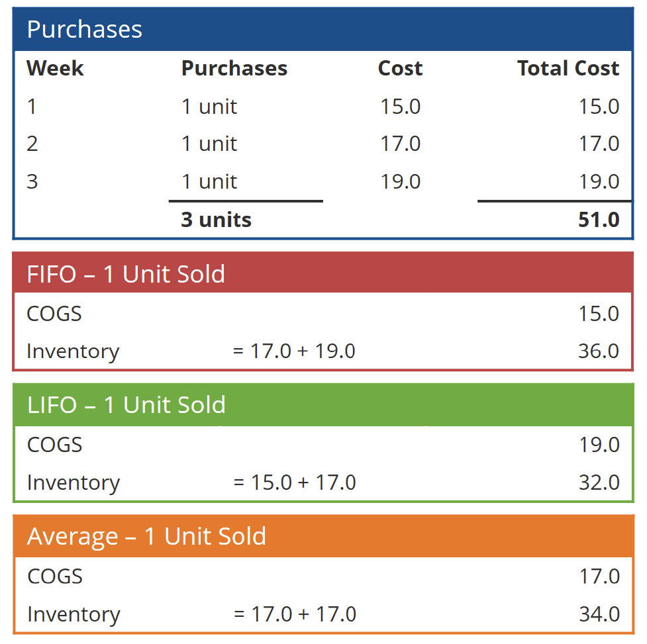Click the Total Cost column heading

tap(568, 68)
